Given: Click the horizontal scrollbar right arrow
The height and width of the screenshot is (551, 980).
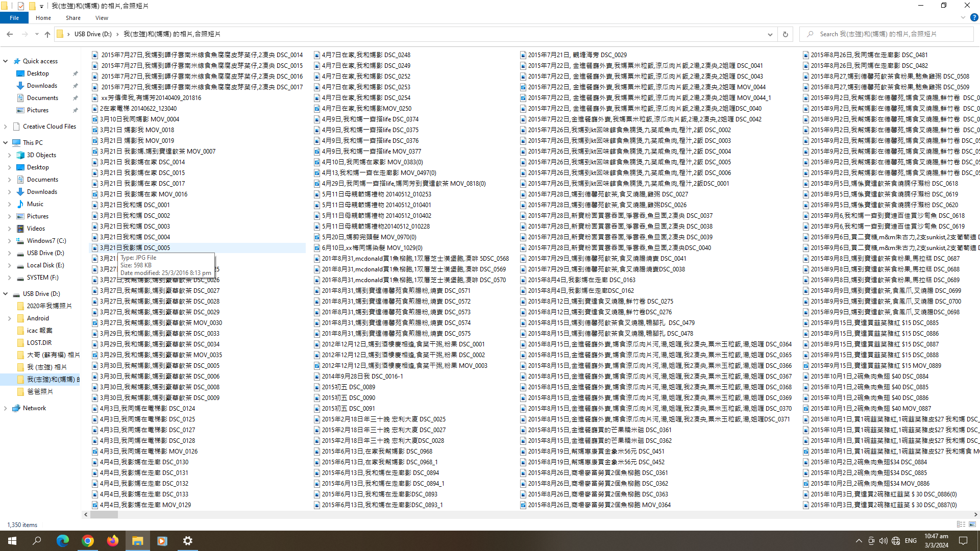Looking at the screenshot, I should click(975, 515).
